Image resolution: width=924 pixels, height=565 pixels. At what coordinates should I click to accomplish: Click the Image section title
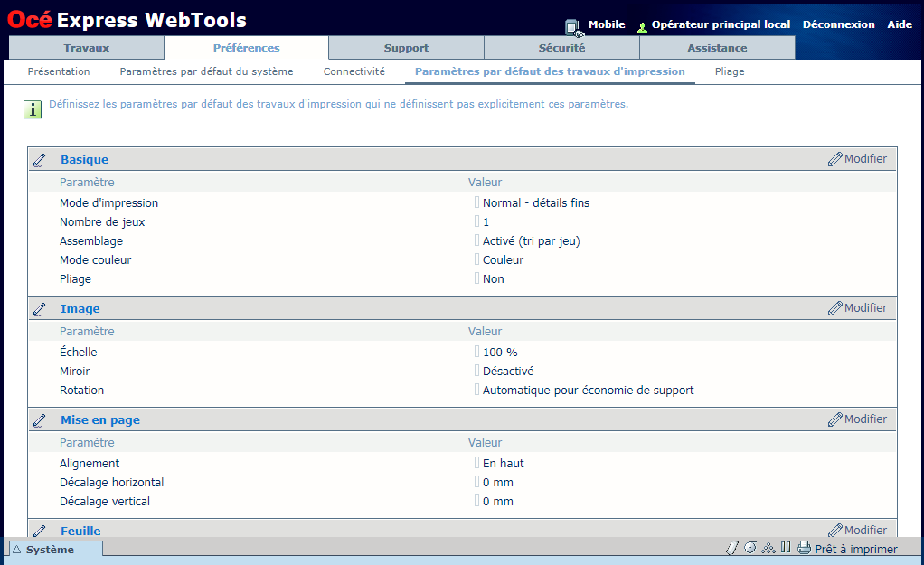[80, 309]
